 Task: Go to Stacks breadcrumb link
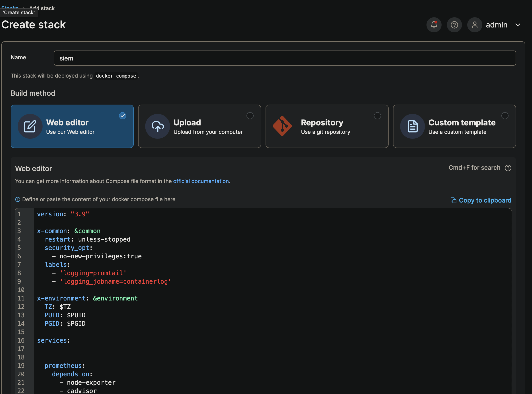(10, 7)
